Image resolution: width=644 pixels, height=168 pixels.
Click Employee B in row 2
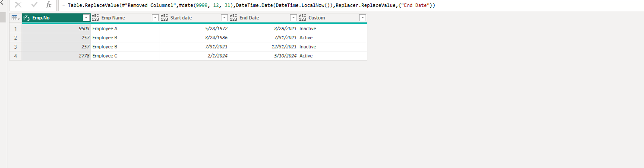[x=126, y=38]
